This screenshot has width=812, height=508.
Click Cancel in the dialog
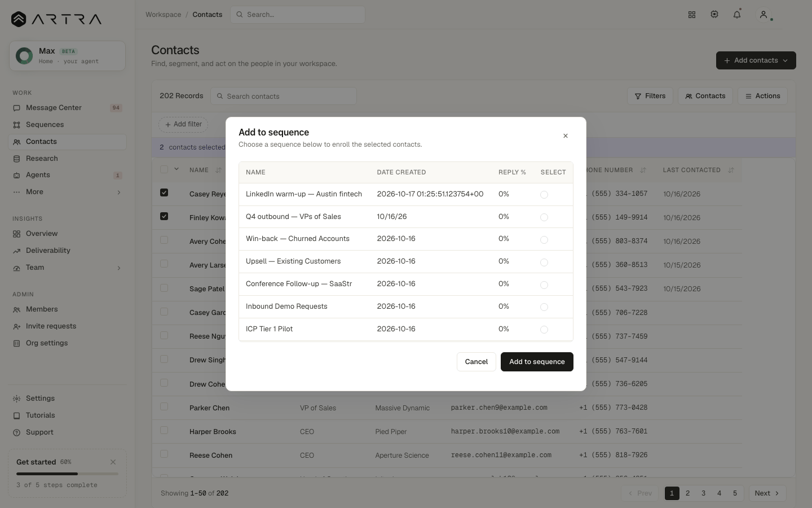coord(476,362)
